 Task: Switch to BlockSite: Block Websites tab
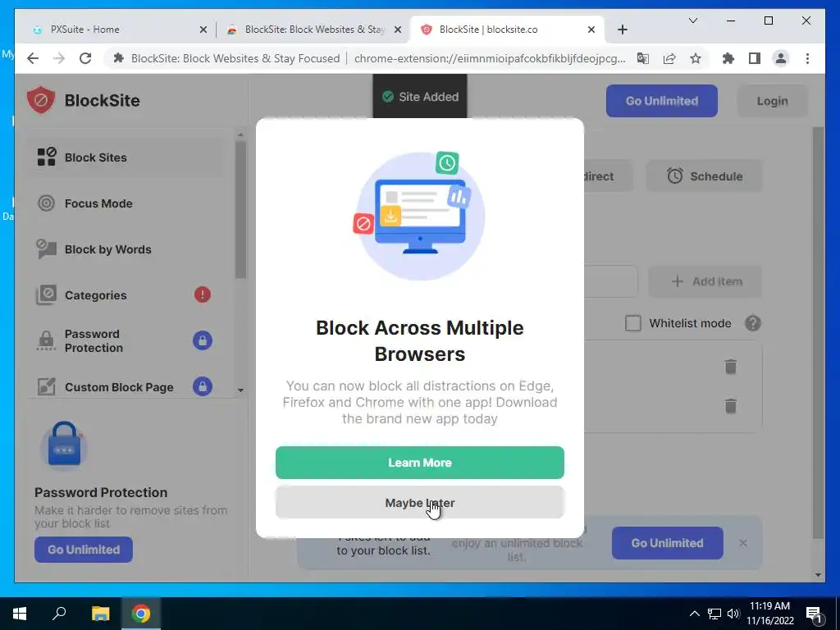(314, 30)
